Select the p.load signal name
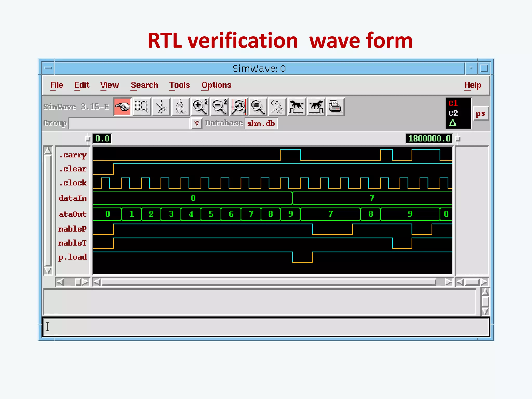Image resolution: width=532 pixels, height=399 pixels. click(x=73, y=257)
